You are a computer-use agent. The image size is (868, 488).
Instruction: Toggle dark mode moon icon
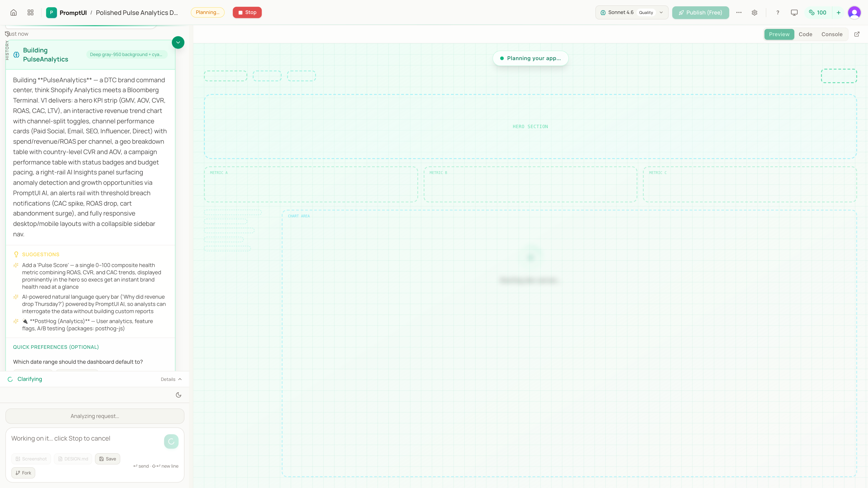(179, 395)
